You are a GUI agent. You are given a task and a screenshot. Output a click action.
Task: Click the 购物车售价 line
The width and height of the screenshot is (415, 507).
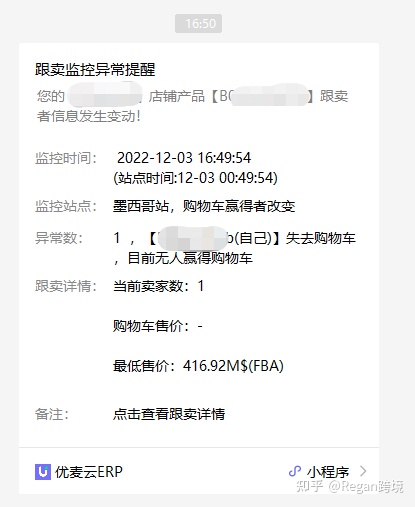tap(158, 326)
